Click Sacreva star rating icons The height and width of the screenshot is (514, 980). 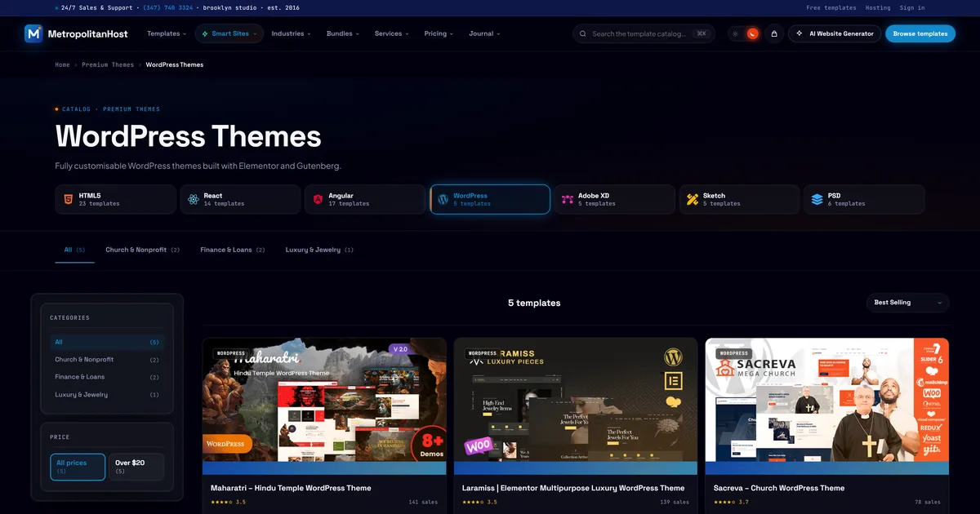(724, 502)
